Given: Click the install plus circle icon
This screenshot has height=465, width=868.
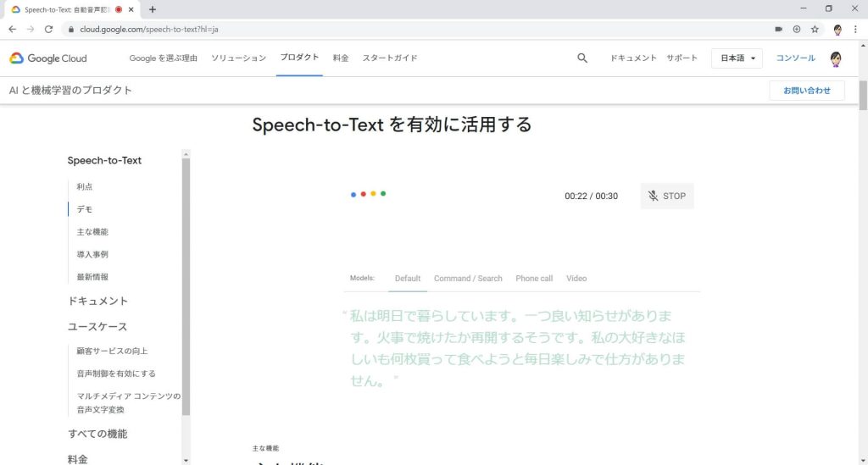Looking at the screenshot, I should pos(797,30).
